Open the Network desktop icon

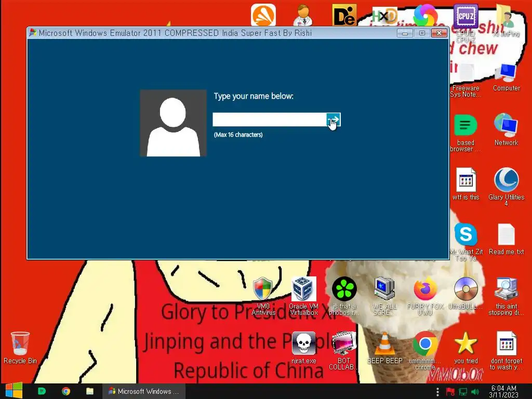coord(506,129)
